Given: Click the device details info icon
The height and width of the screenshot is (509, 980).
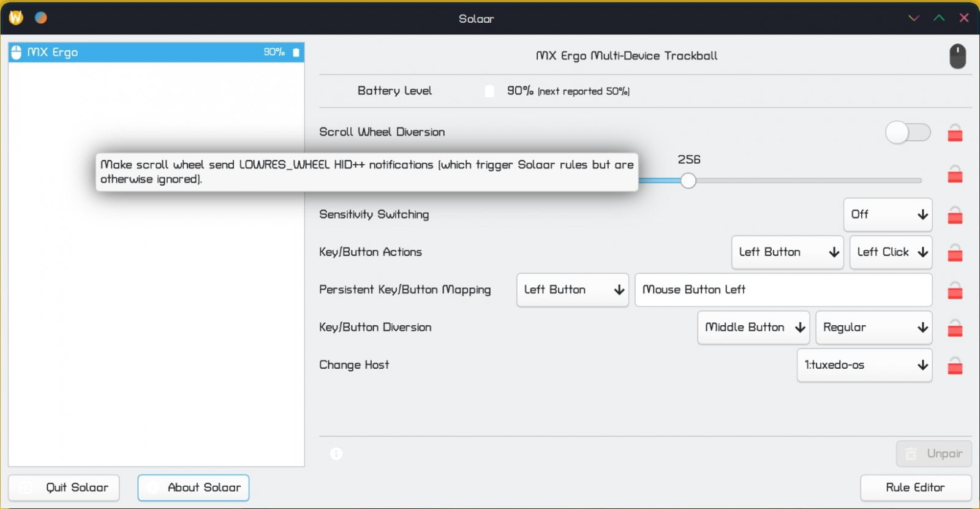Looking at the screenshot, I should (x=336, y=453).
